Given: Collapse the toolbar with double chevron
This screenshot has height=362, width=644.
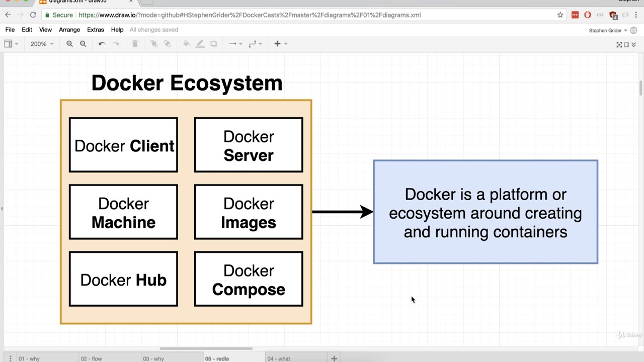Looking at the screenshot, I should click(633, 44).
